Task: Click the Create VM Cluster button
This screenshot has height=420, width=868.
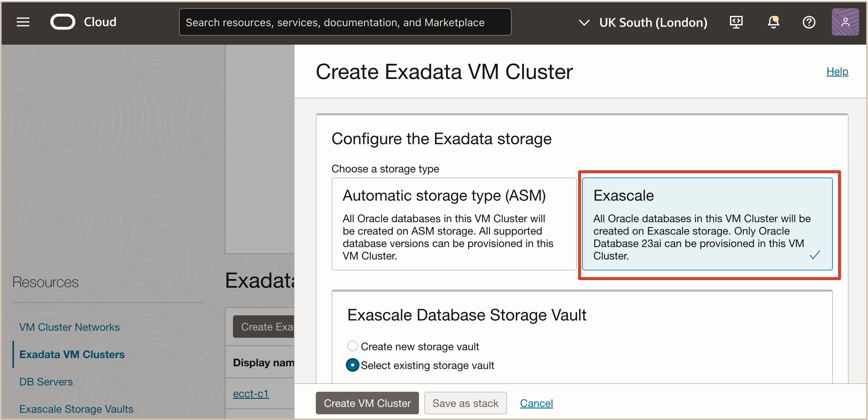Action: tap(367, 403)
